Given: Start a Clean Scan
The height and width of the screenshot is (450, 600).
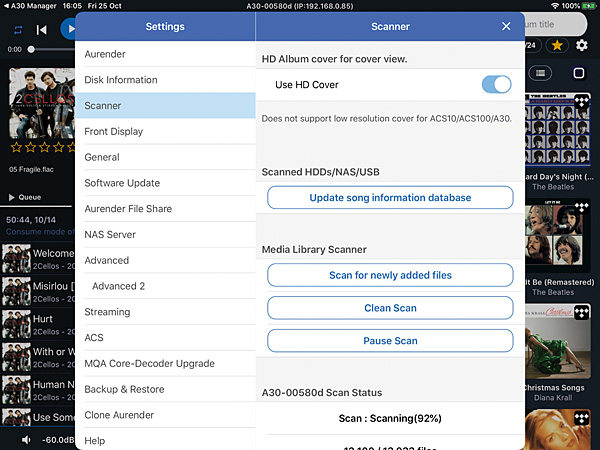Looking at the screenshot, I should pos(390,308).
